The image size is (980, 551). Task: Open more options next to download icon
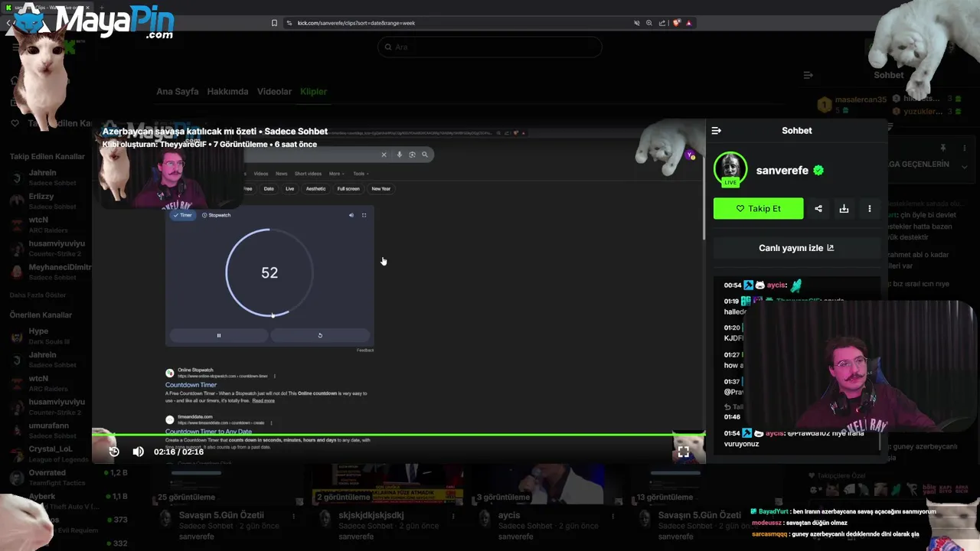click(x=870, y=208)
